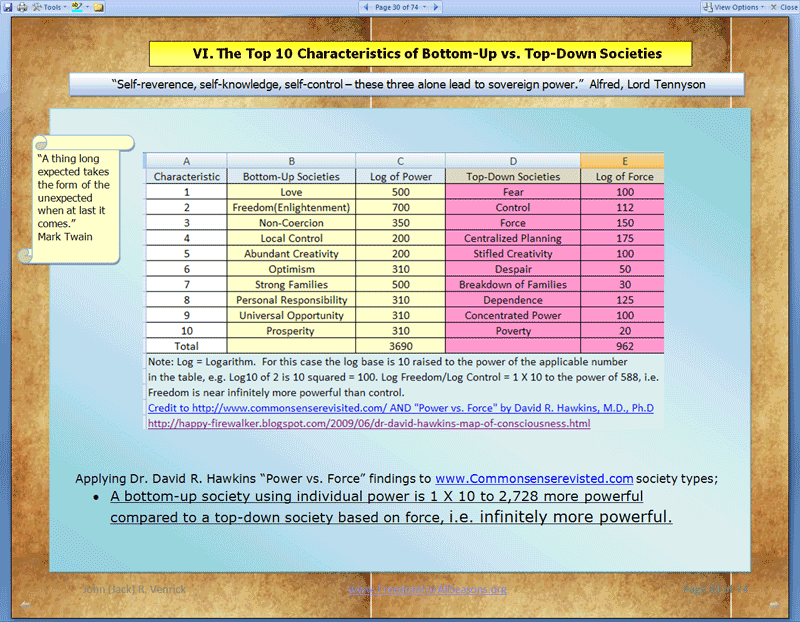The width and height of the screenshot is (800, 622).
Task: Select the text highlight color tool
Action: 76,6
